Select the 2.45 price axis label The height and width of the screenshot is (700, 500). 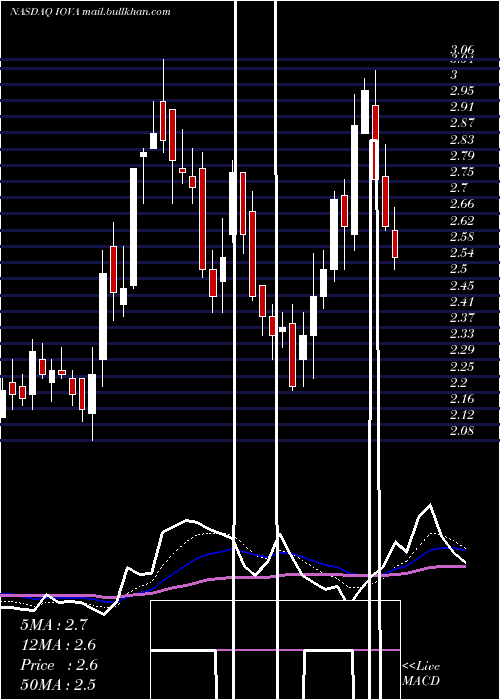tap(462, 285)
